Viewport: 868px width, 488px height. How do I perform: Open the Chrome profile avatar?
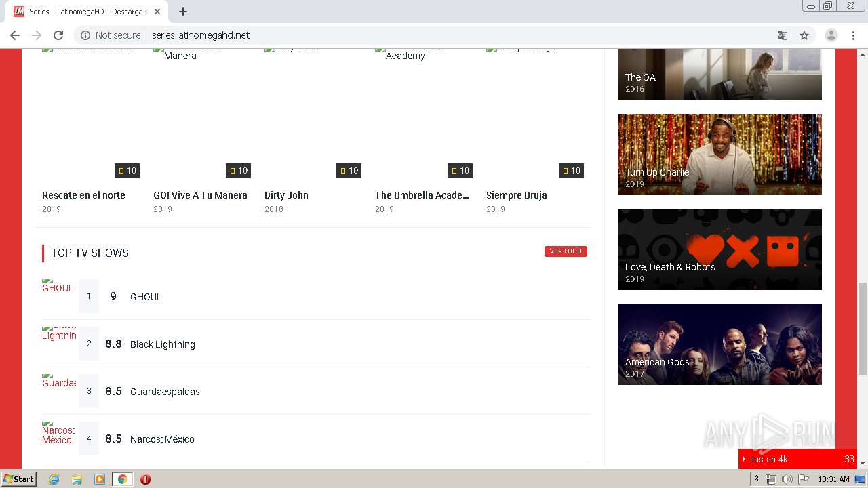[x=831, y=35]
